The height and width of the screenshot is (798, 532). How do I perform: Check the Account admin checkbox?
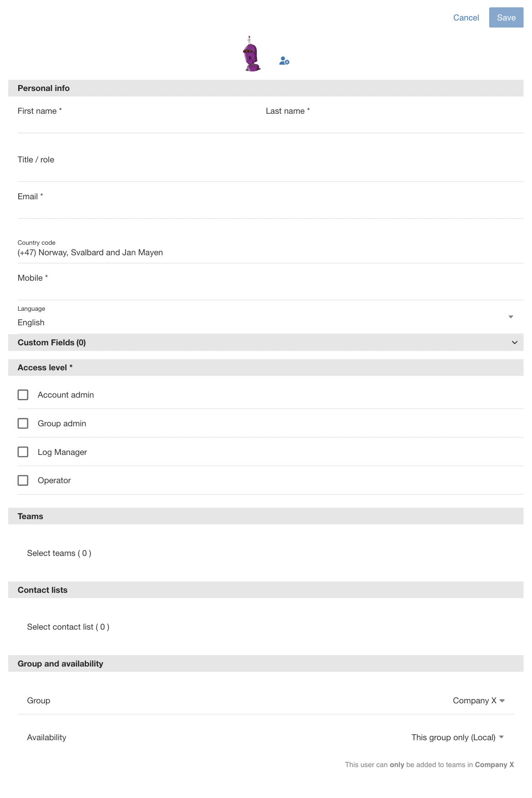23,395
